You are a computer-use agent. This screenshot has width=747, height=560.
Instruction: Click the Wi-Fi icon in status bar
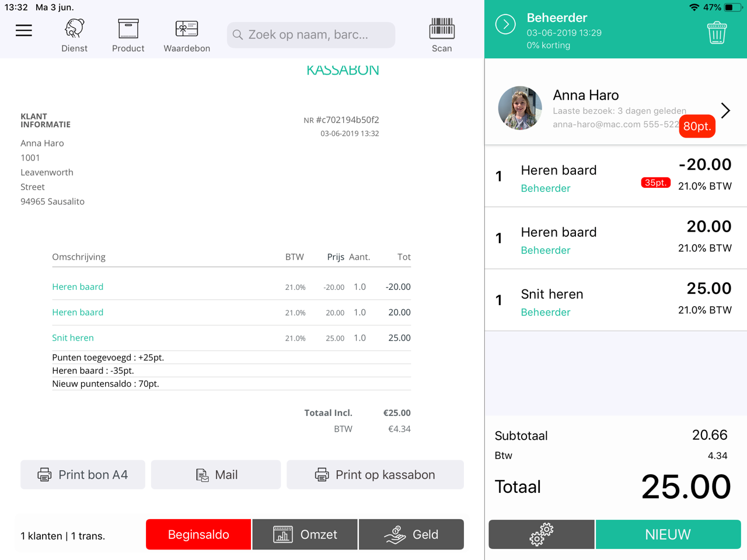(694, 8)
